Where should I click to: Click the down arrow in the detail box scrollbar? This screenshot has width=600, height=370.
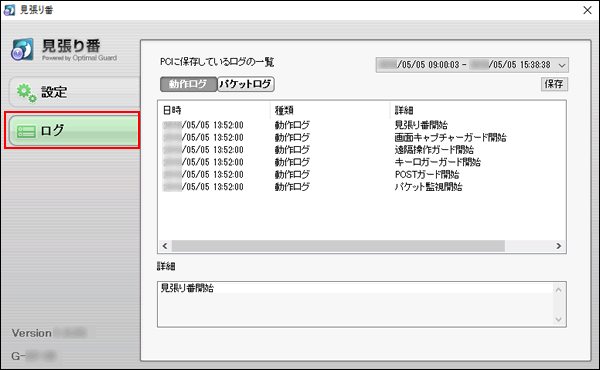pyautogui.click(x=558, y=319)
